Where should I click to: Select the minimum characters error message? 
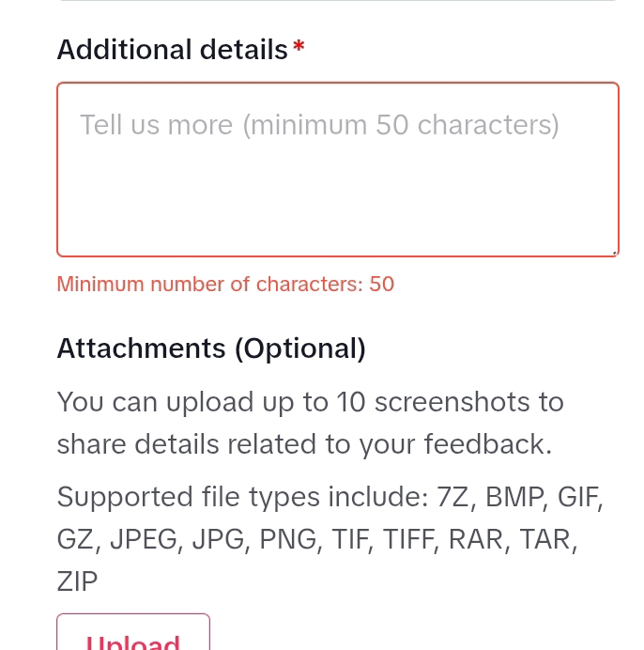point(225,284)
